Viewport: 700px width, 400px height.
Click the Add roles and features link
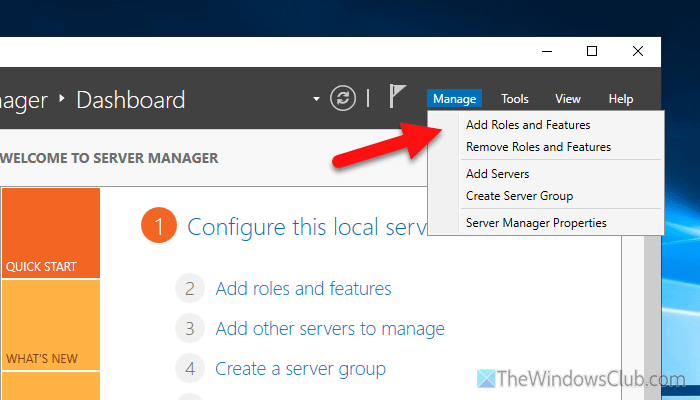point(304,289)
